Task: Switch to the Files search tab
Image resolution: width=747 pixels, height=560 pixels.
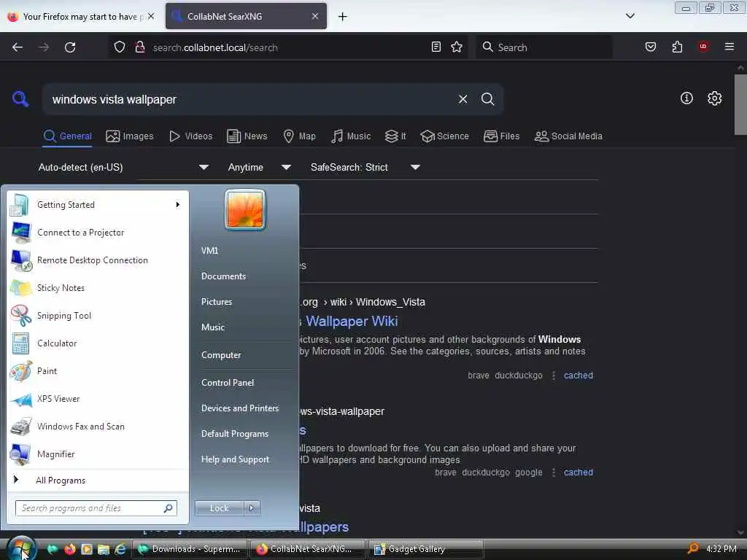Action: point(502,136)
